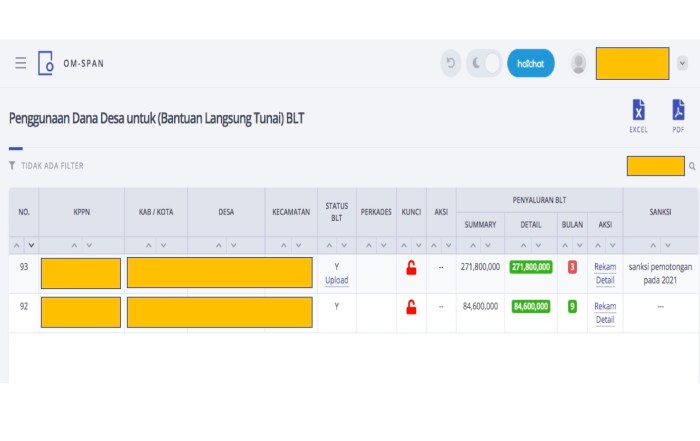Sort KAB / KOTA column descending

(x=163, y=245)
